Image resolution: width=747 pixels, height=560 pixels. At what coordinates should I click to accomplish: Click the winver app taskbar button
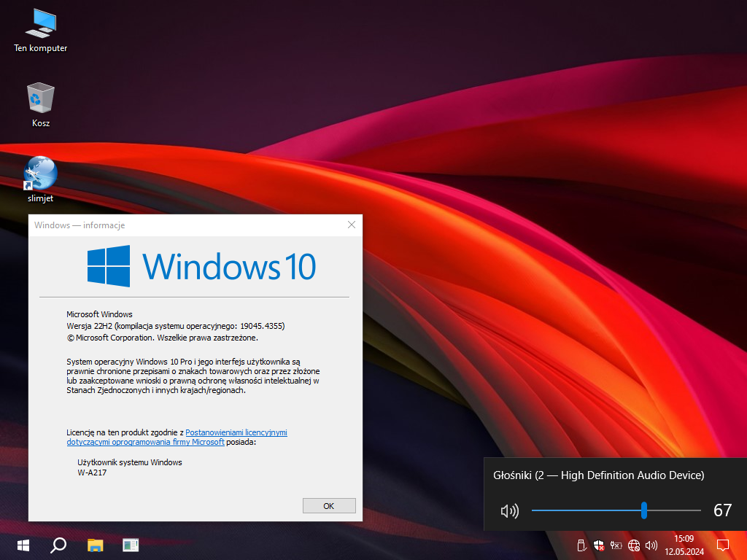[131, 545]
